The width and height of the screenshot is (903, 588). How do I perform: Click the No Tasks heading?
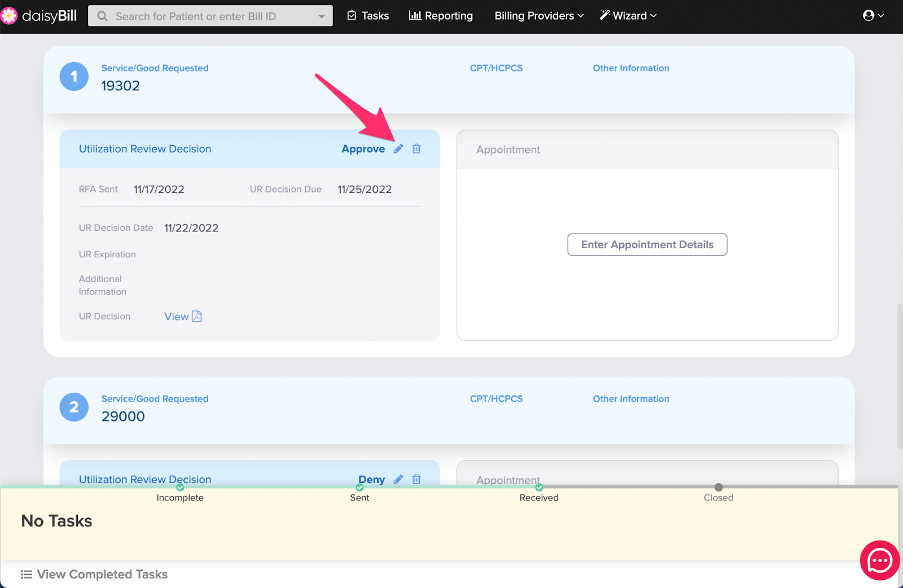pos(56,521)
